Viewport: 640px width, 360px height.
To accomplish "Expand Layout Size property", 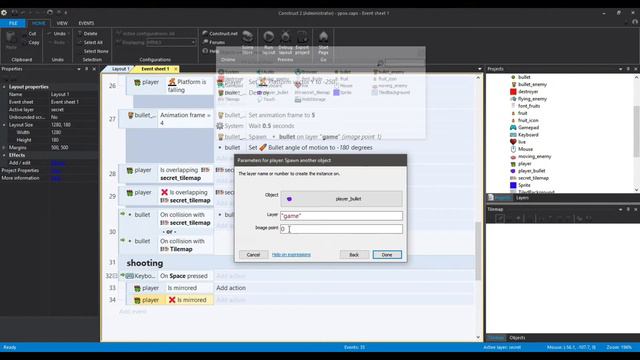I will (x=4, y=125).
